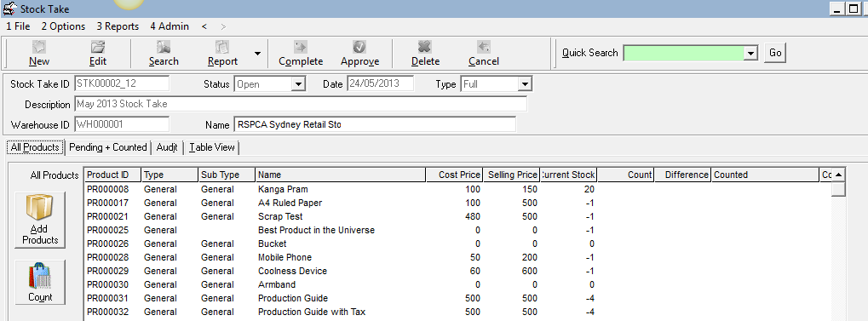The height and width of the screenshot is (321, 868).
Task: Click the Count shopping bag icon
Action: point(40,276)
